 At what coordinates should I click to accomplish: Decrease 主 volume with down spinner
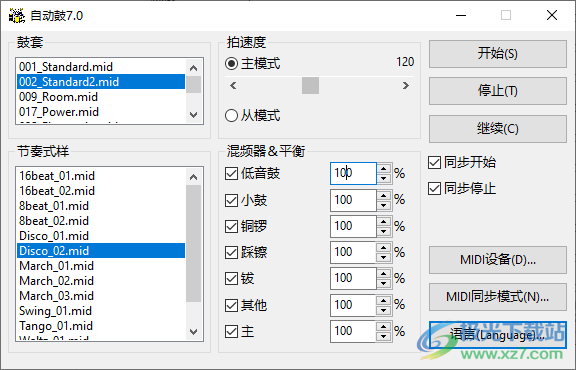(384, 336)
